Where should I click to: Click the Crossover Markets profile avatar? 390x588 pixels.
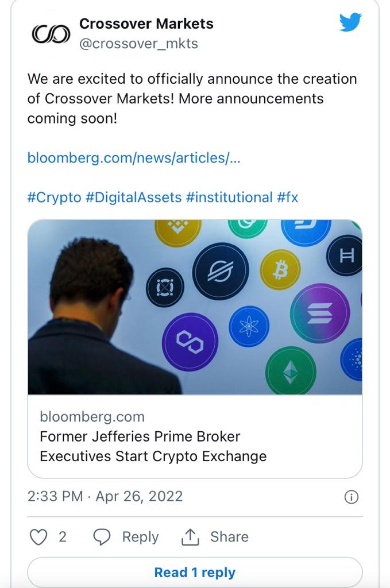(50, 34)
